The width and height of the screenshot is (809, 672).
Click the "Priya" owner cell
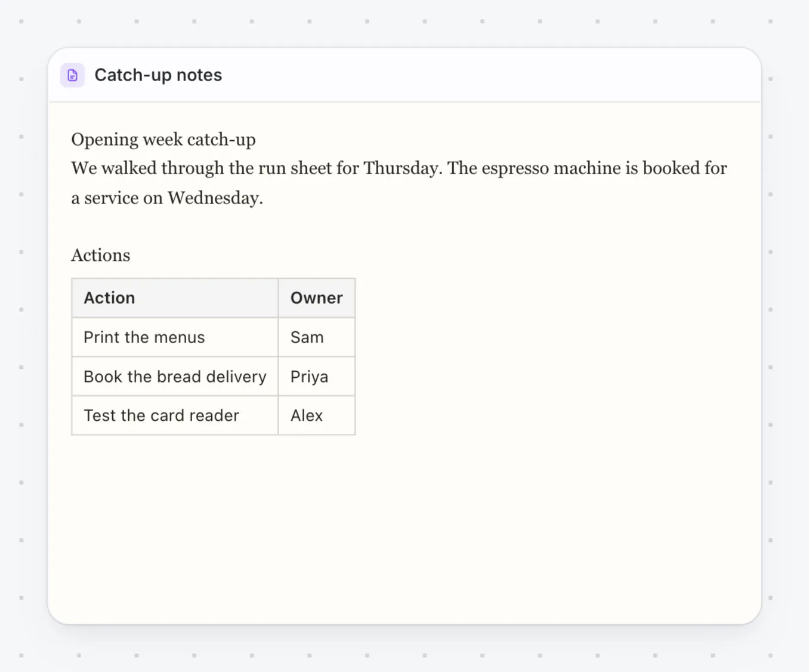point(317,377)
